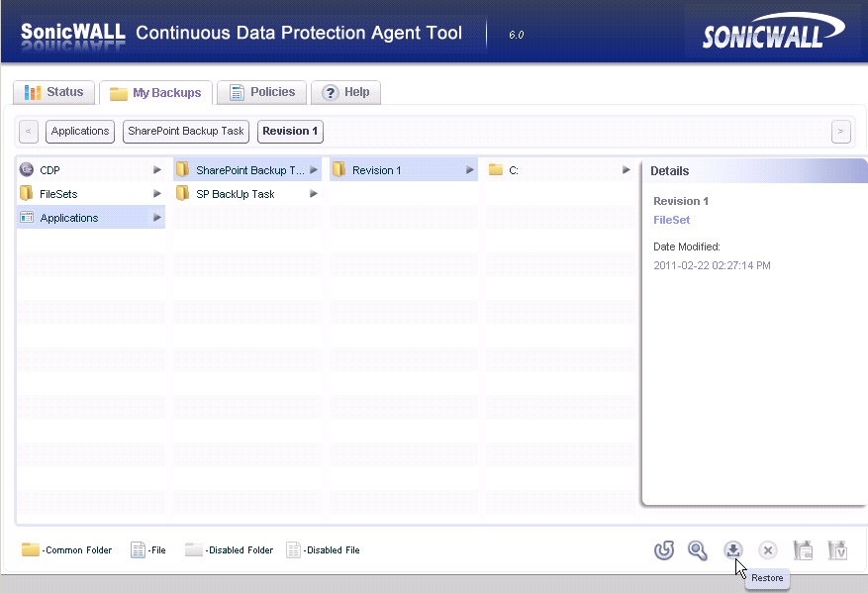The width and height of the screenshot is (868, 593).
Task: Click the Disabled File legend label
Action: (x=332, y=550)
